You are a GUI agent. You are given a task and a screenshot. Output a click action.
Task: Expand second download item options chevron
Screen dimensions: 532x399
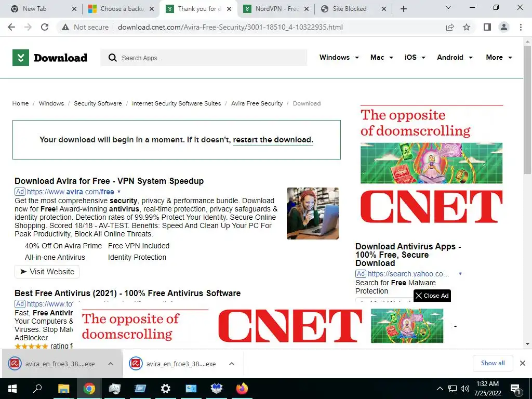[232, 364]
